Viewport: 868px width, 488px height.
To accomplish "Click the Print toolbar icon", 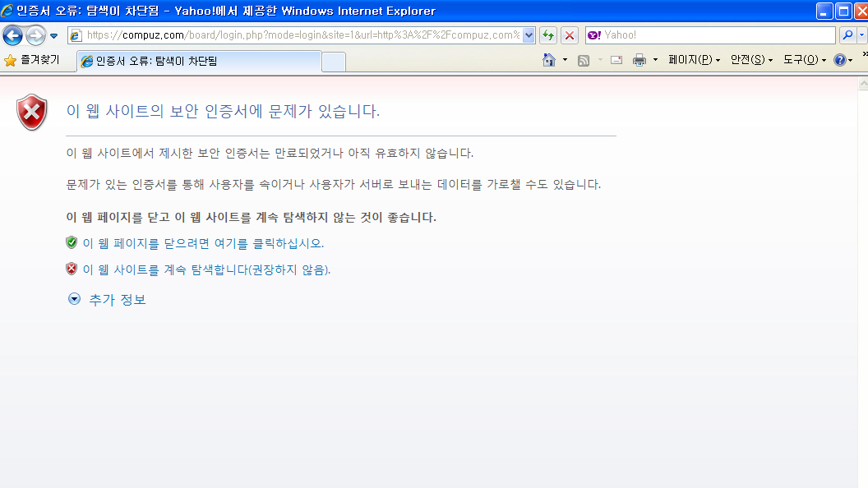I will [x=639, y=60].
